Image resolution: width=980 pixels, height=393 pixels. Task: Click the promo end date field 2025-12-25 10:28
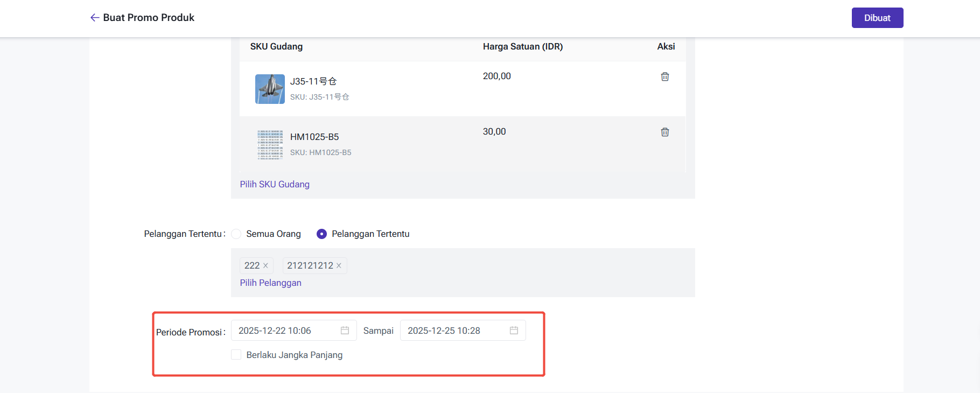click(452, 331)
